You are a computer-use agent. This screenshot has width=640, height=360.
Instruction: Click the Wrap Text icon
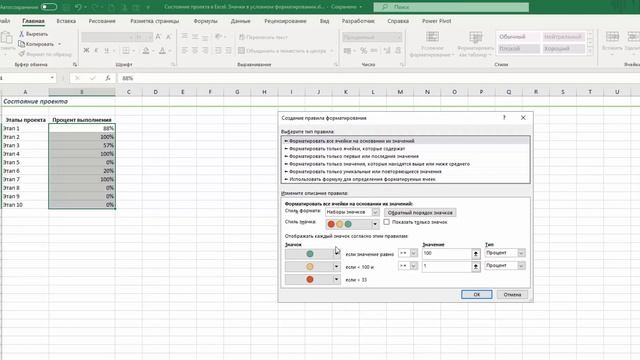[242, 37]
